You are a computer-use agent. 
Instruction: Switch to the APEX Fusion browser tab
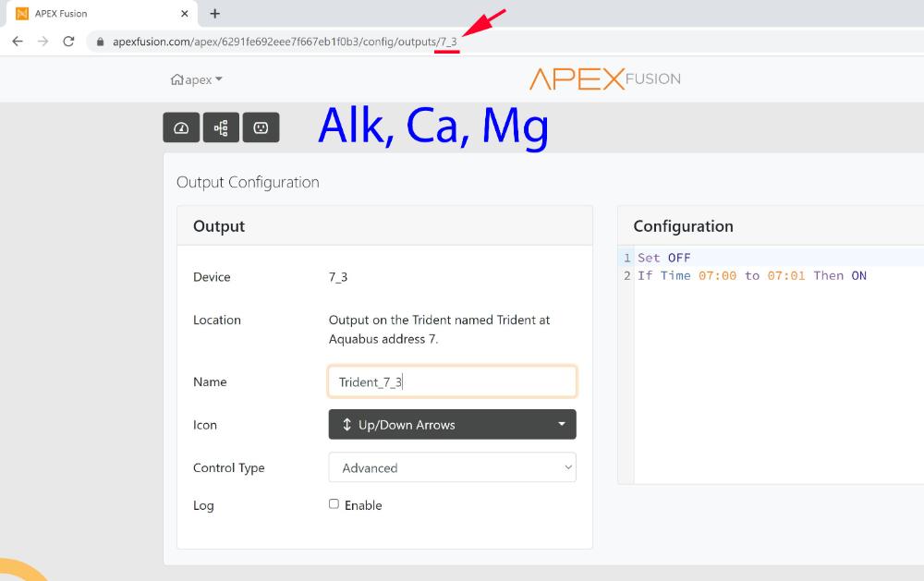pos(100,14)
